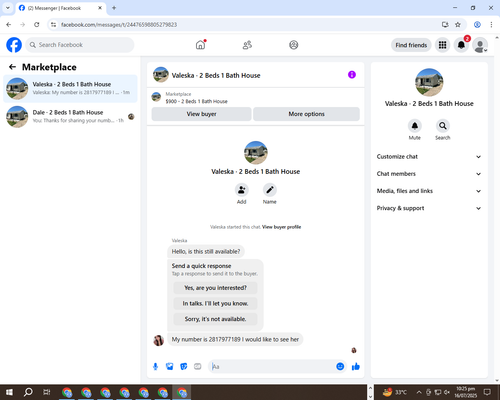This screenshot has width=500, height=400.
Task: Open View buyer profile link
Action: 281,227
